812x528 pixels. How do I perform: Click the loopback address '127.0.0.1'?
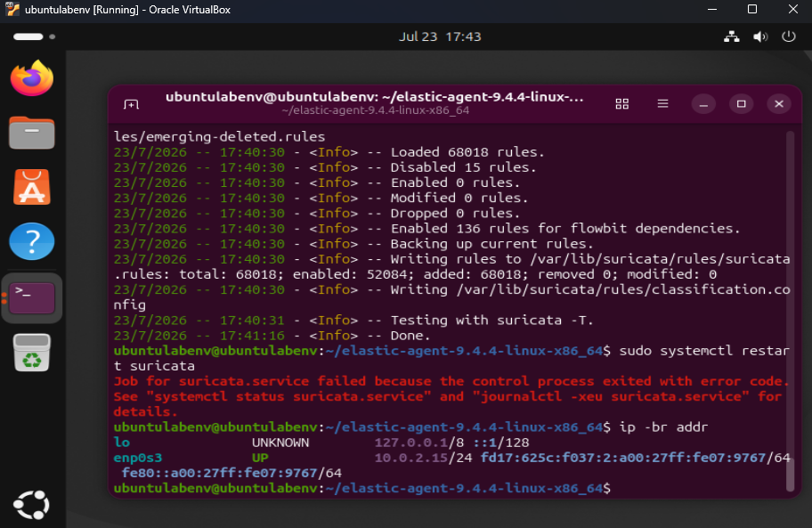click(x=410, y=443)
